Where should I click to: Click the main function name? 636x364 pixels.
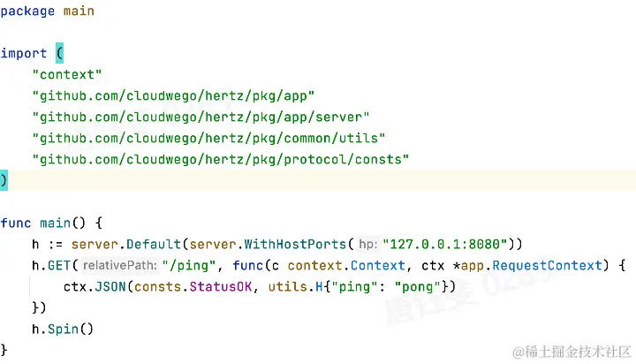55,223
